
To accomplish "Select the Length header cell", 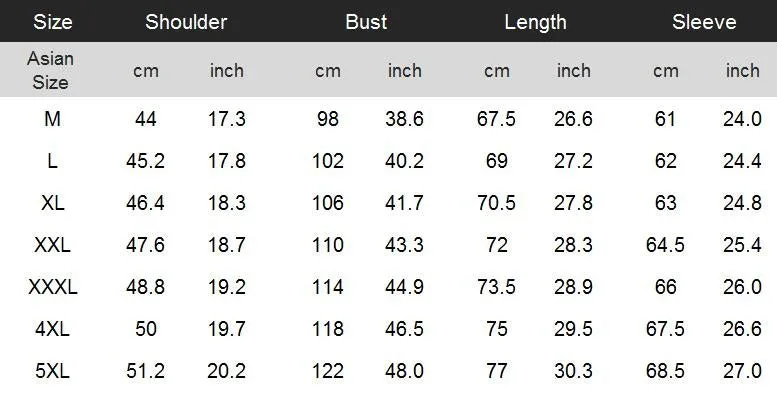I will tap(535, 22).
